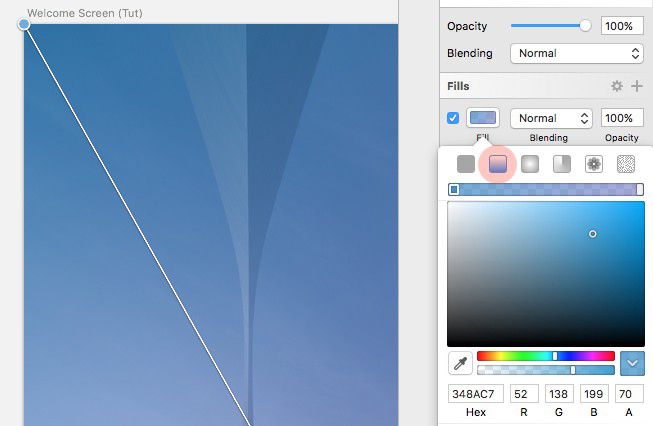
Task: Click the layer Opacity percentage field
Action: coord(622,26)
